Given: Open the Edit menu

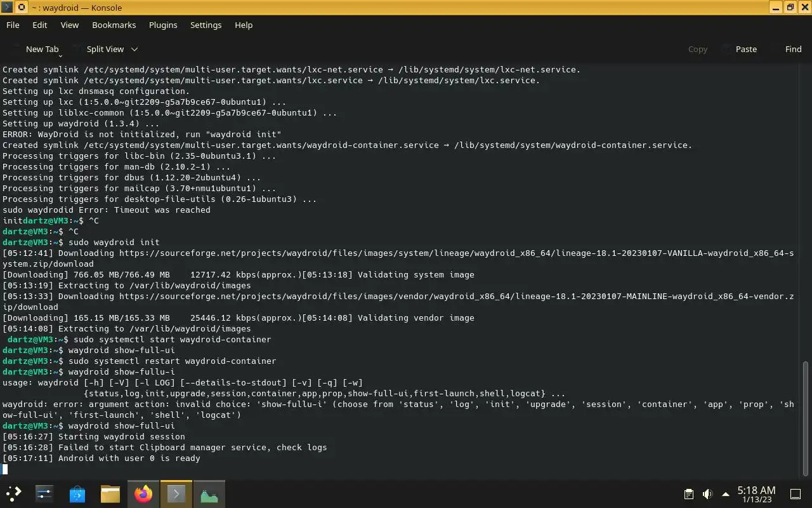Looking at the screenshot, I should click(x=40, y=25).
